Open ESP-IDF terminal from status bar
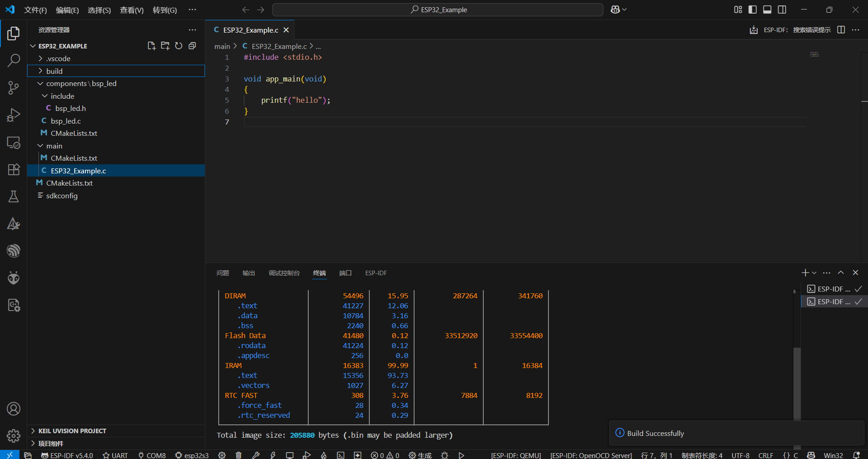This screenshot has height=459, width=868. click(x=341, y=455)
